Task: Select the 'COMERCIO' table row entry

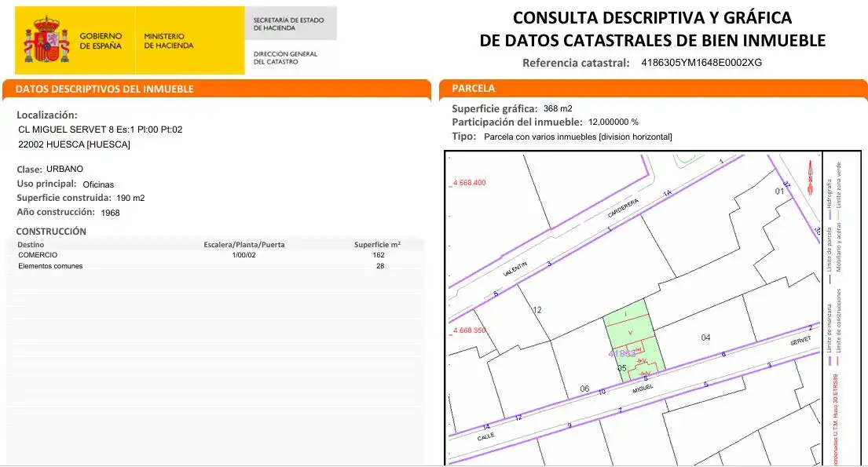Action: (x=38, y=255)
